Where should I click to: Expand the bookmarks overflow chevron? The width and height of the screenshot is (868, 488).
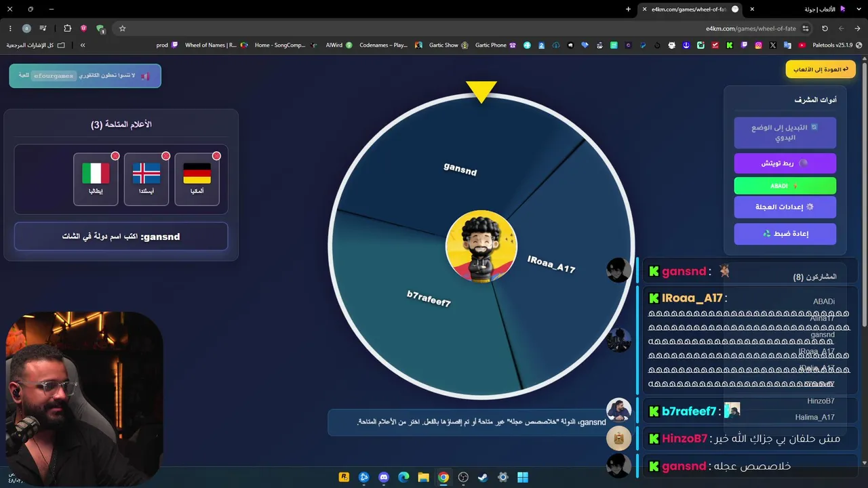click(x=83, y=45)
